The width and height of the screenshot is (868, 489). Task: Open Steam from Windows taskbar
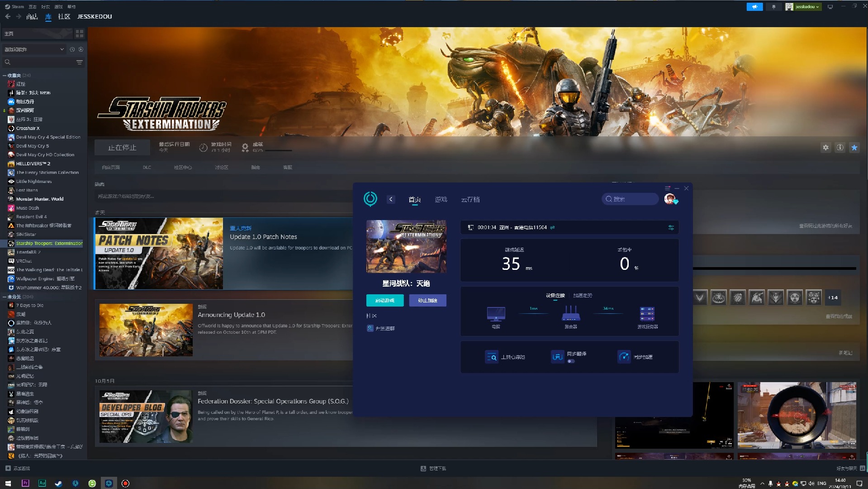(x=58, y=483)
